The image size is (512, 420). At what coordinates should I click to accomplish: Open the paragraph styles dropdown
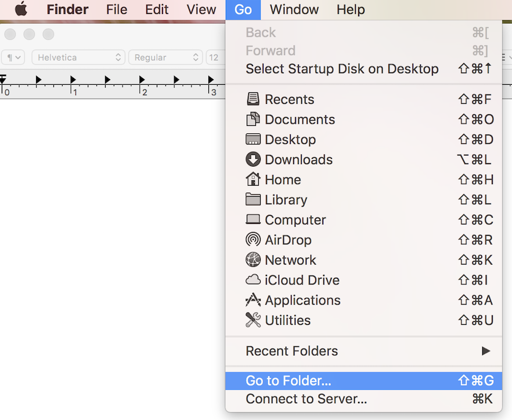(14, 57)
